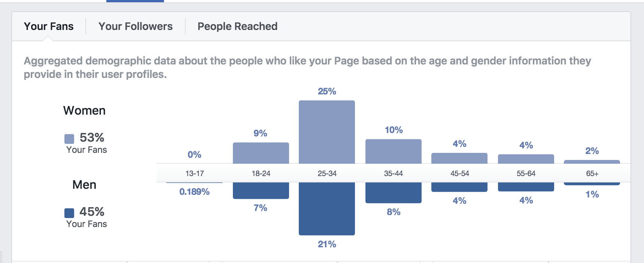Click the Men legend color swatch
The width and height of the screenshot is (644, 263).
[x=69, y=213]
